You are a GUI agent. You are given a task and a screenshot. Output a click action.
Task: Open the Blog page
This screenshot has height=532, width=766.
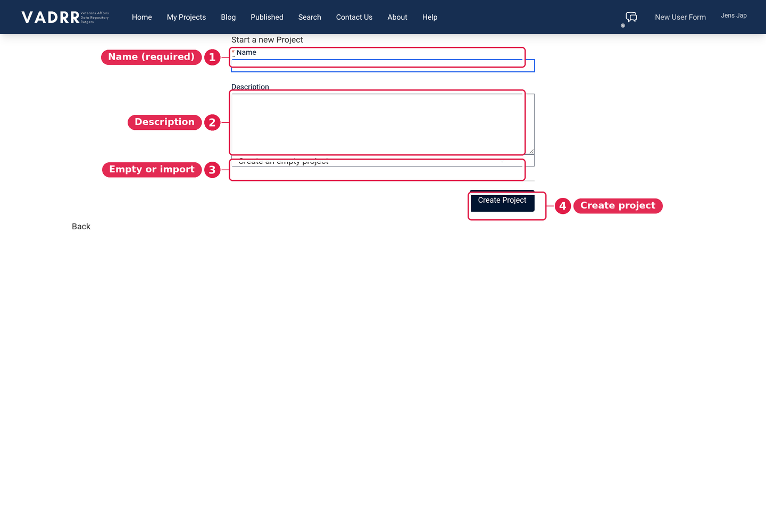228,17
